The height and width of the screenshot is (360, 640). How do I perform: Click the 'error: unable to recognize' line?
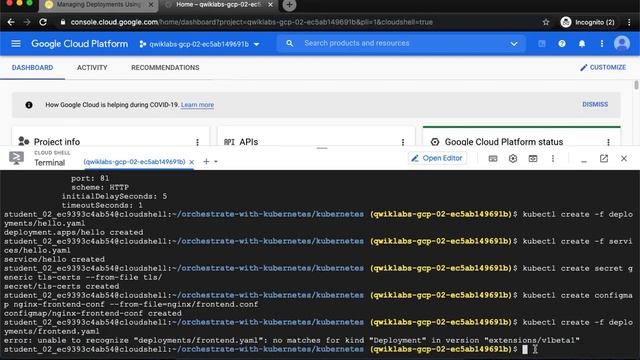pyautogui.click(x=292, y=340)
